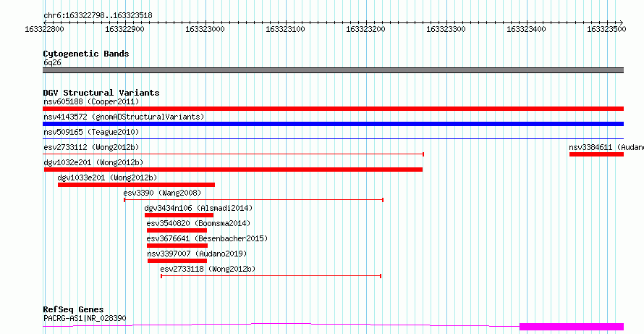Open variant nsv509165 (Teague2010) label
The width and height of the screenshot is (644, 334).
pyautogui.click(x=91, y=132)
